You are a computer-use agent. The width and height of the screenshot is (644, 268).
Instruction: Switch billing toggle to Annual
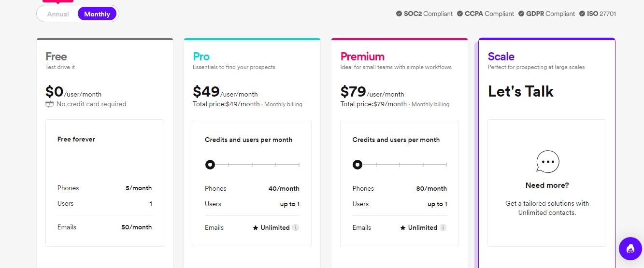(x=58, y=14)
